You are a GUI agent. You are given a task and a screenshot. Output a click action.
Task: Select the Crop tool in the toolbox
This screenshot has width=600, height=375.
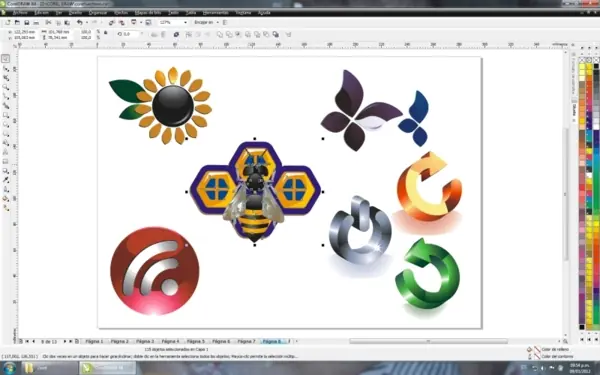5,78
